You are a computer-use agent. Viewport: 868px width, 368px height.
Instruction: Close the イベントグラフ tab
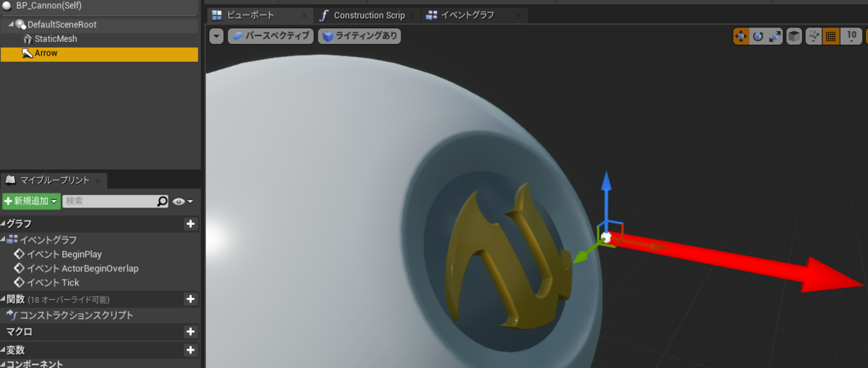(x=520, y=15)
